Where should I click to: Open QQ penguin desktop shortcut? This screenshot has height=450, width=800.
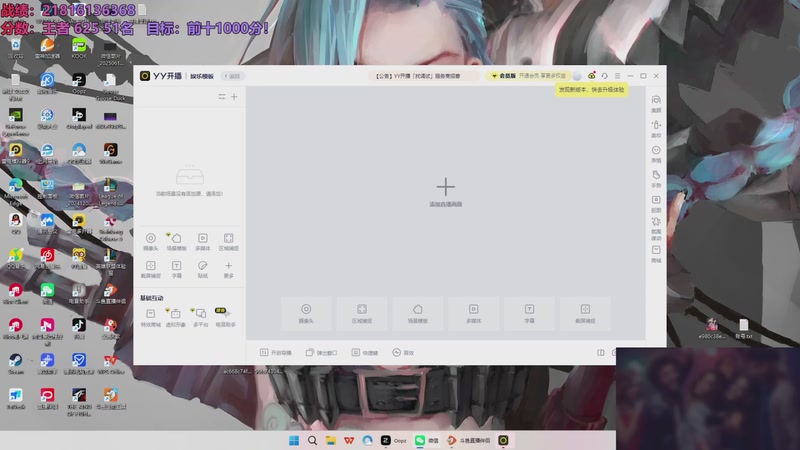pyautogui.click(x=15, y=223)
